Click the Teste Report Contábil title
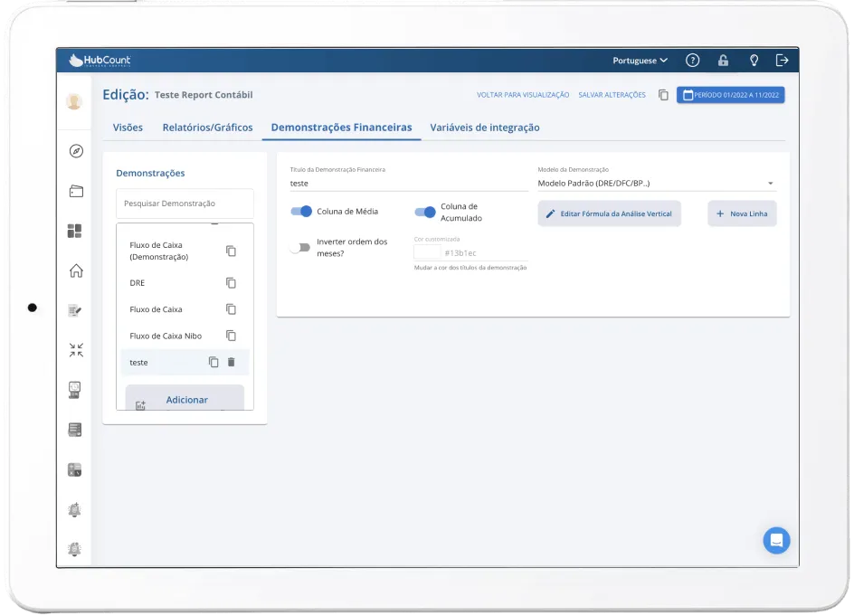 pos(204,95)
